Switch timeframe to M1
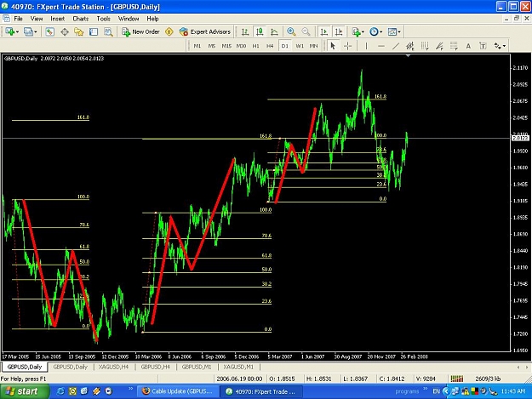Viewport: 532px width, 399px height. (197, 46)
